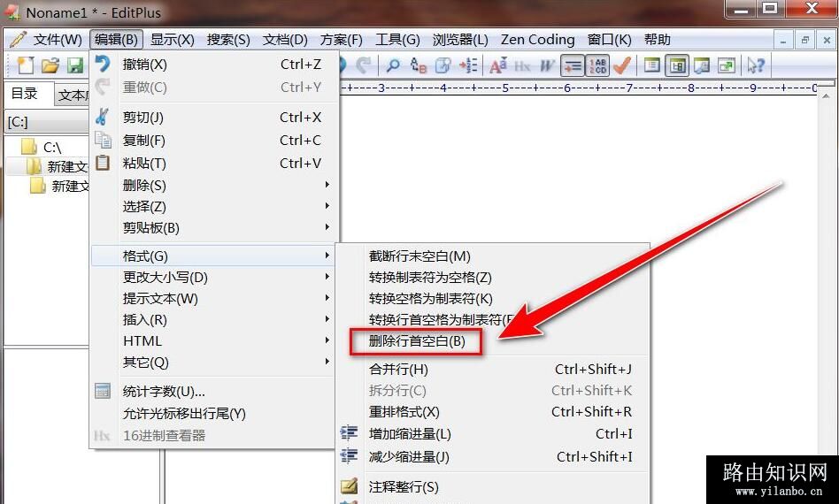Open the 窗口(K) menu
Image resolution: width=839 pixels, height=504 pixels.
click(x=609, y=40)
